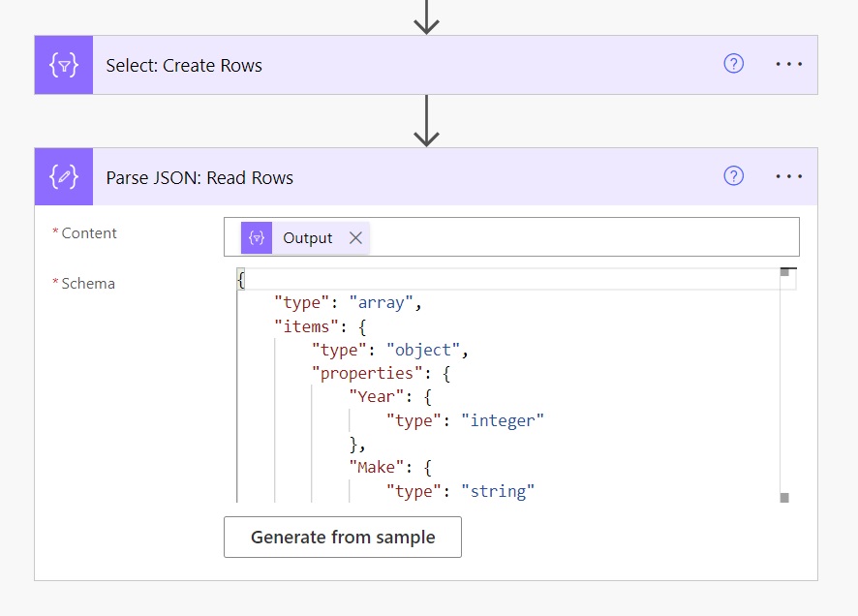Screen dimensions: 858x616
Task: Open the Parse JSON: Read Rows ellipsis menu
Action: 789,176
